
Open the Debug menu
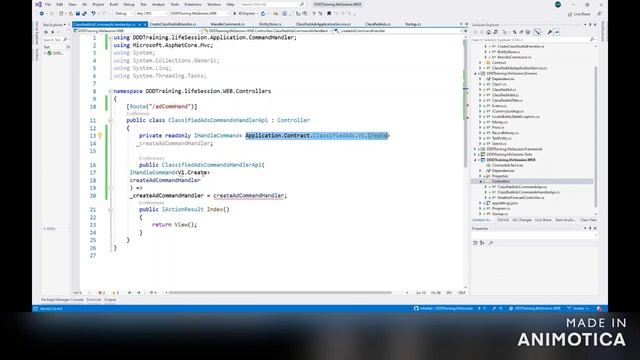point(129,4)
